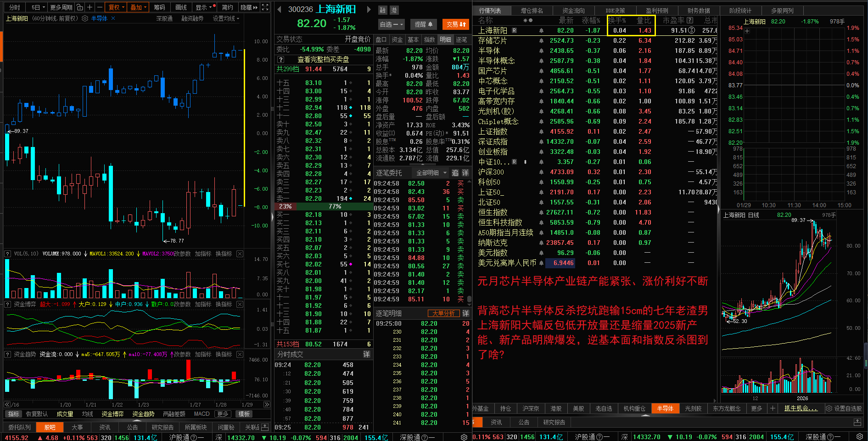Image resolution: width=868 pixels, height=441 pixels.
Task: Open help icon beside 查看完整档买卖盘
Action: pos(281,60)
